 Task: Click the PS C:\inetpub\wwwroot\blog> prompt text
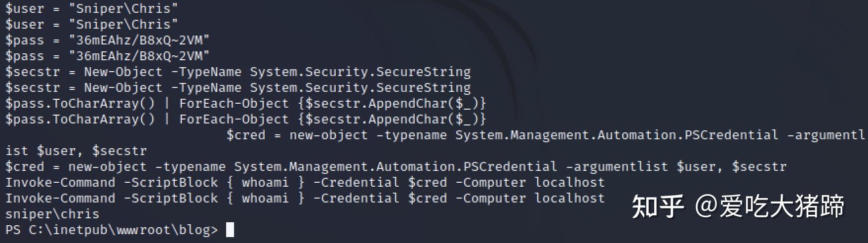coord(112,230)
